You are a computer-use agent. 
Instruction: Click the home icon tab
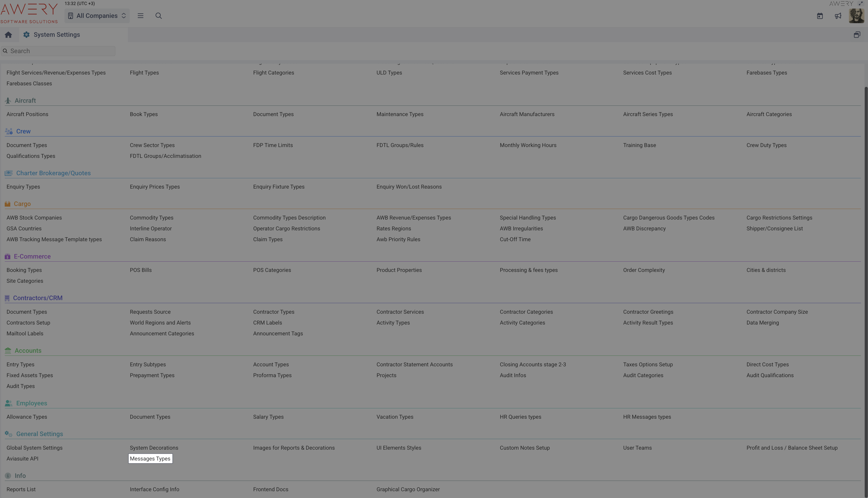point(8,35)
